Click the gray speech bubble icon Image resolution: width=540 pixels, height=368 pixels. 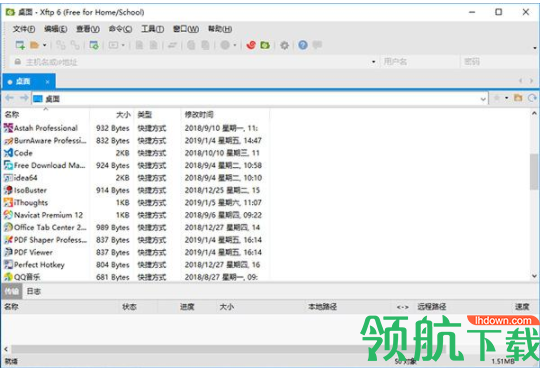coord(317,45)
